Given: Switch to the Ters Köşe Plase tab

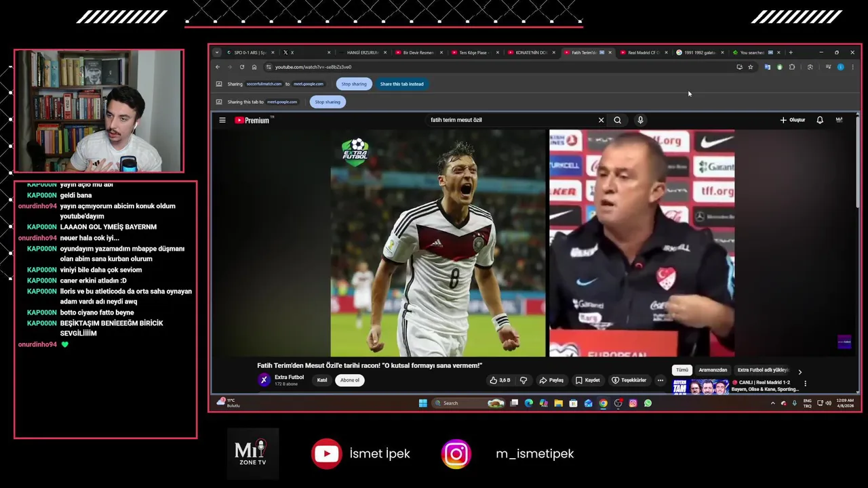Looking at the screenshot, I should 475,52.
